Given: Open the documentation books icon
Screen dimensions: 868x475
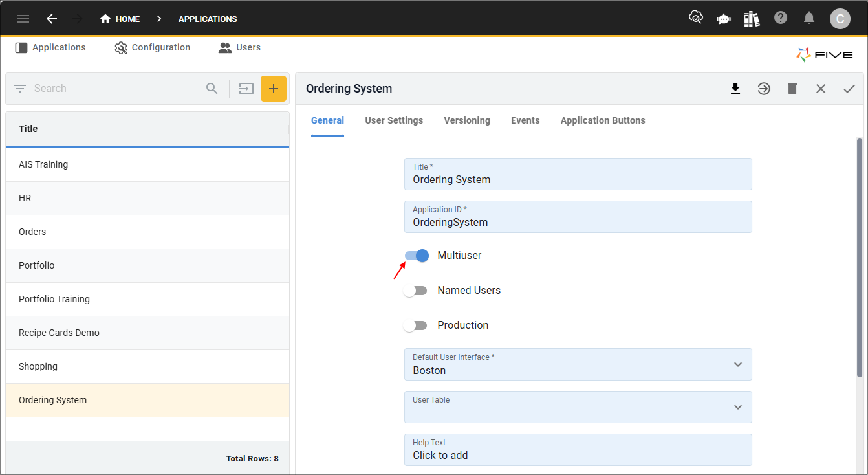Looking at the screenshot, I should point(752,18).
